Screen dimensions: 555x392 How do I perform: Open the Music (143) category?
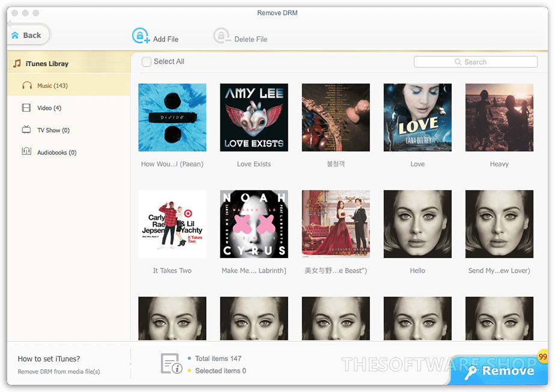pyautogui.click(x=68, y=86)
